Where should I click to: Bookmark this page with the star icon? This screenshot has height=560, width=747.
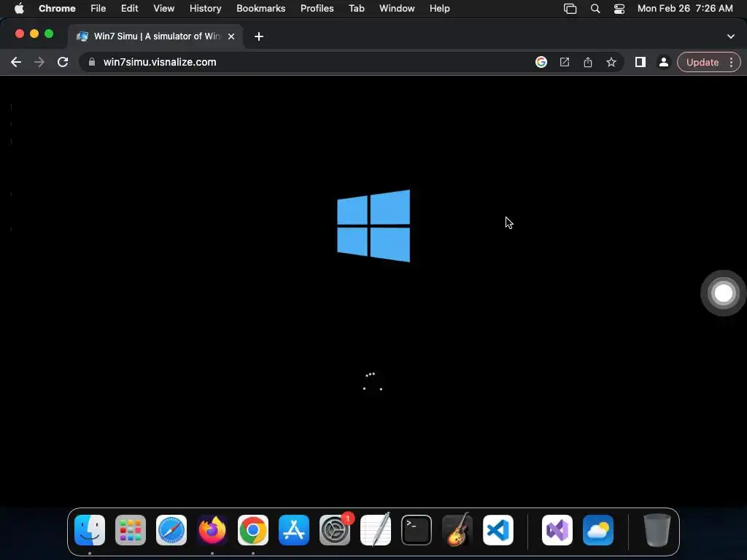611,62
